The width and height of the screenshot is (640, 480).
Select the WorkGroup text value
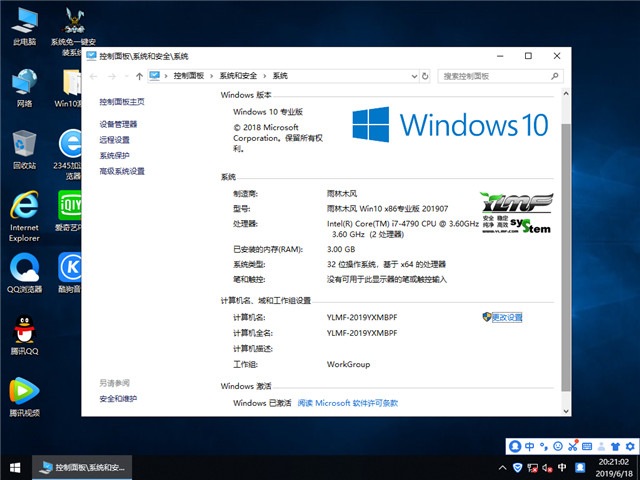tap(348, 364)
